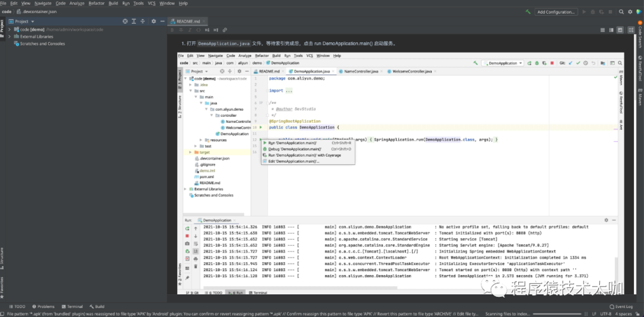Screen dimensions: 644x317
Task: Open the Build tool window
Action: click(97, 307)
